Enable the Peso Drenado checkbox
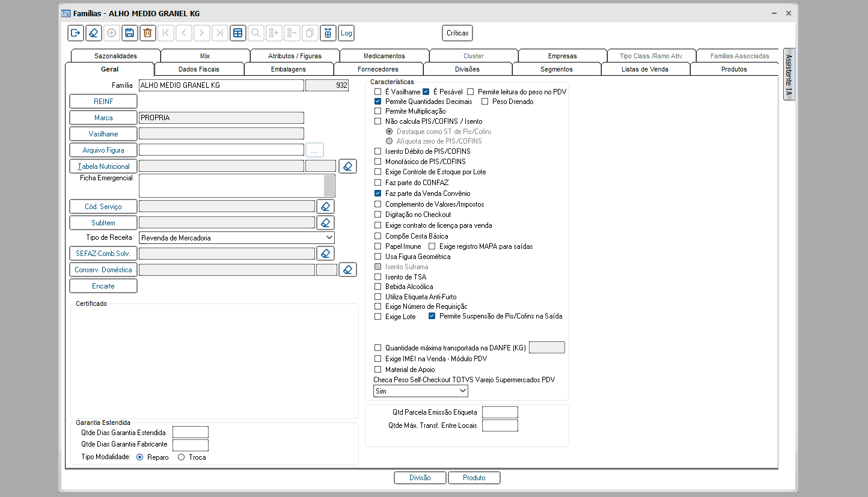 [484, 102]
